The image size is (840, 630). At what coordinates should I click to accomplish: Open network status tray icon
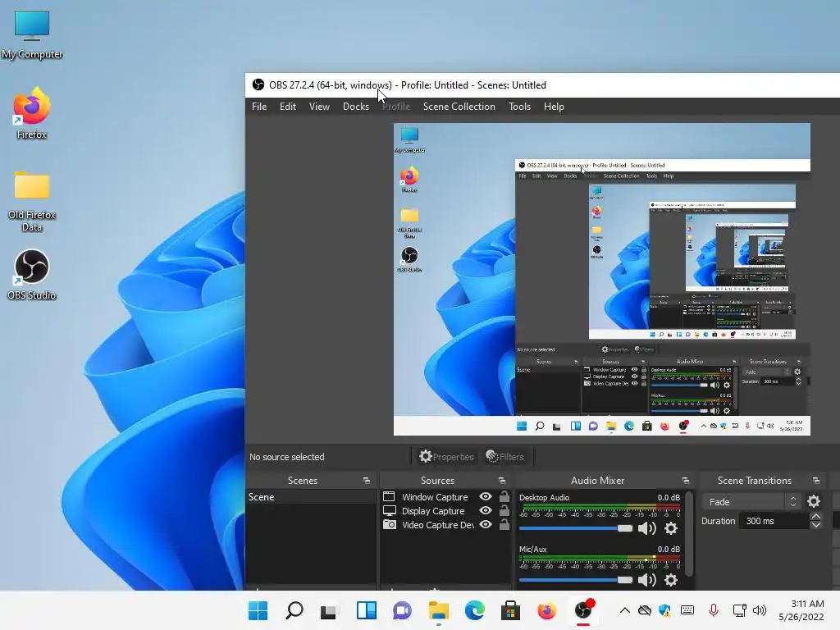pos(739,610)
